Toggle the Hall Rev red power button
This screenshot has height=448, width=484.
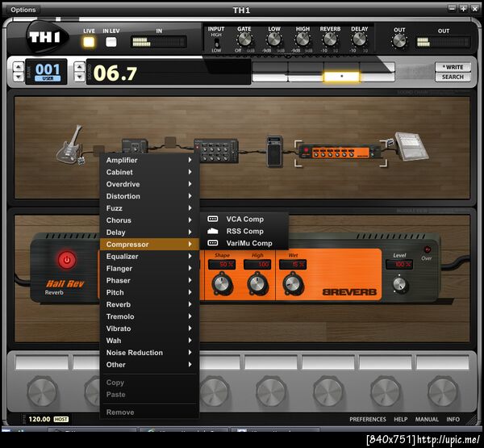(x=66, y=260)
